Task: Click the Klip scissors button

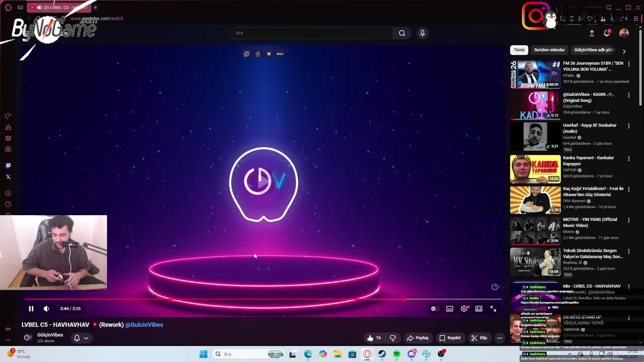Action: coord(479,338)
